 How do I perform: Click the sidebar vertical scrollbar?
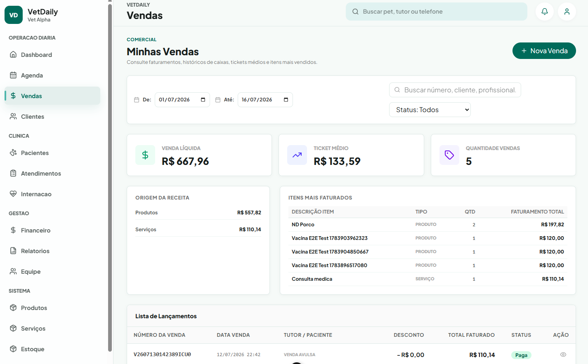[x=110, y=177]
